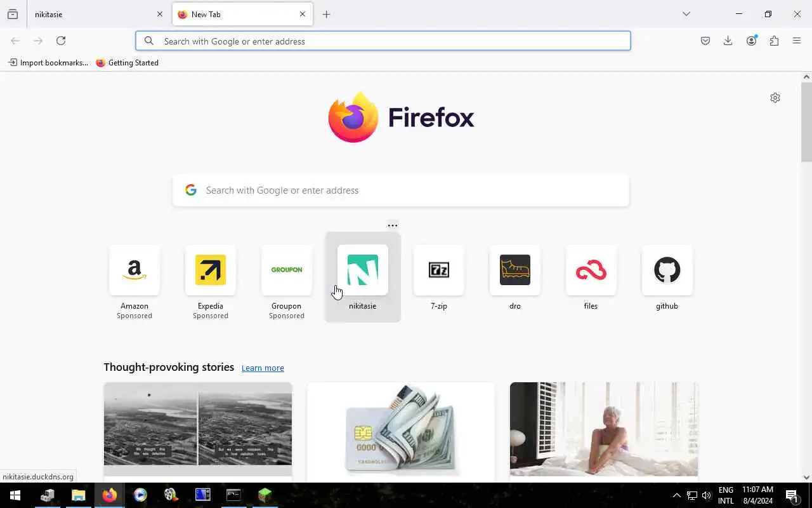Open the terminal taskbar icon
The image size is (812, 508).
click(x=234, y=495)
